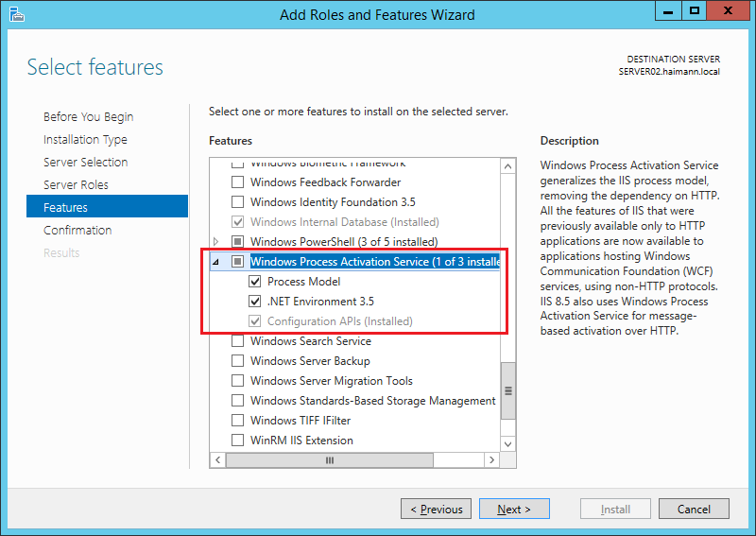756x536 pixels.
Task: Click the feature list scroll down arrow
Action: (507, 444)
